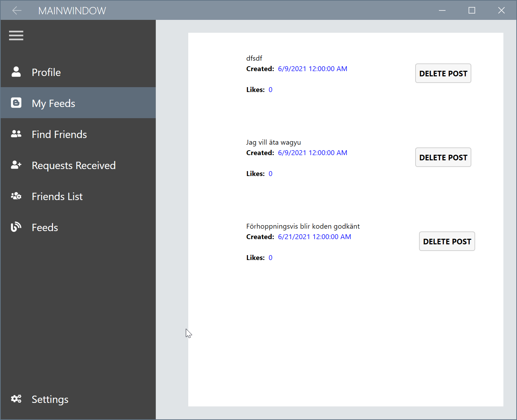This screenshot has width=517, height=420.
Task: Click the post text "Jag vill äta wagyu"
Action: click(274, 142)
